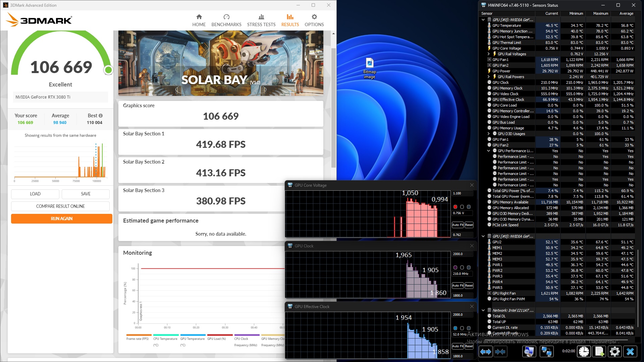
Task: Click the RUN AGAIN button
Action: coord(61,219)
